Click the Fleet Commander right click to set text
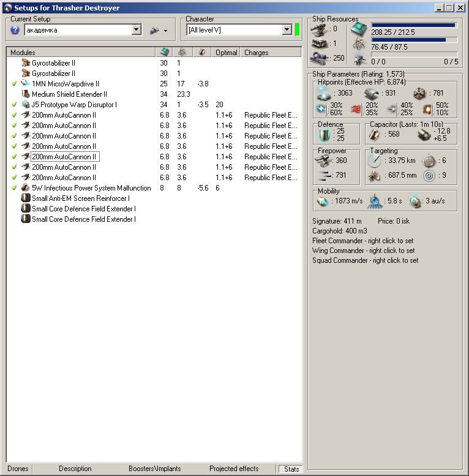 click(x=363, y=241)
